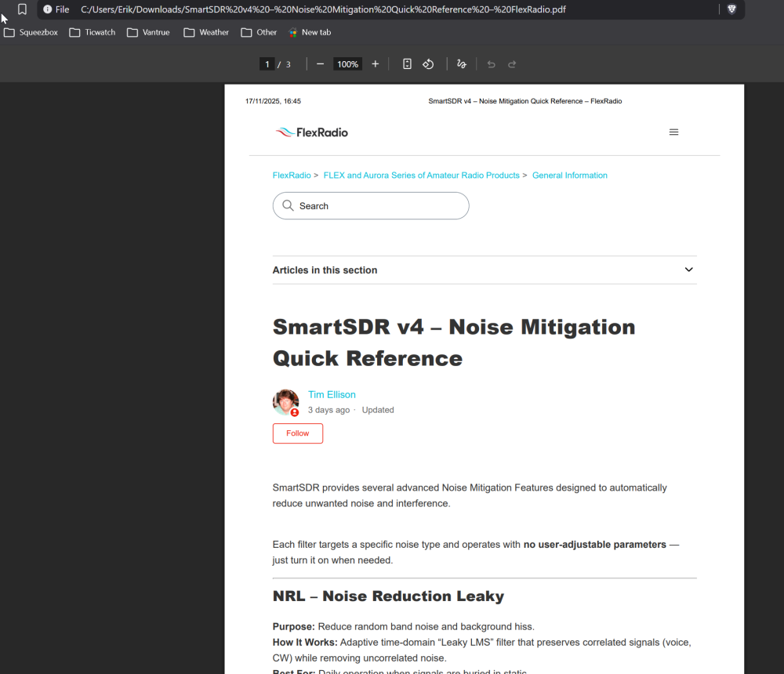Zoom out with the minus button
This screenshot has height=674, width=784.
pos(320,64)
